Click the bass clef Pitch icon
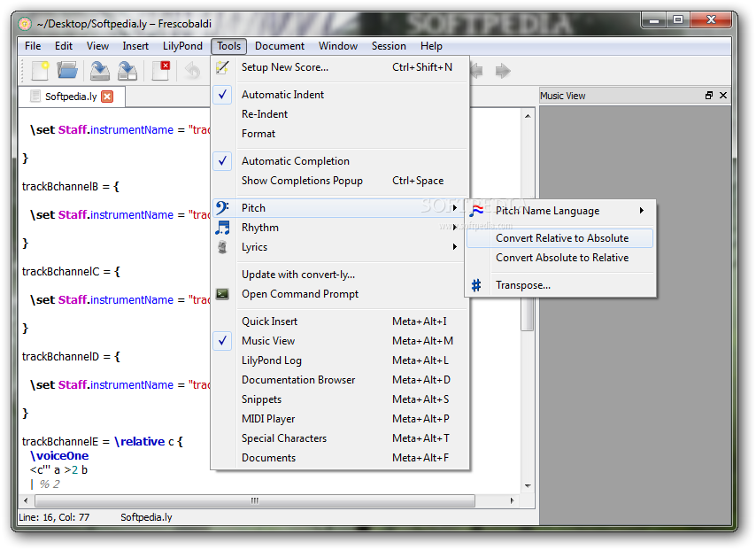This screenshot has height=550, width=756. [222, 208]
